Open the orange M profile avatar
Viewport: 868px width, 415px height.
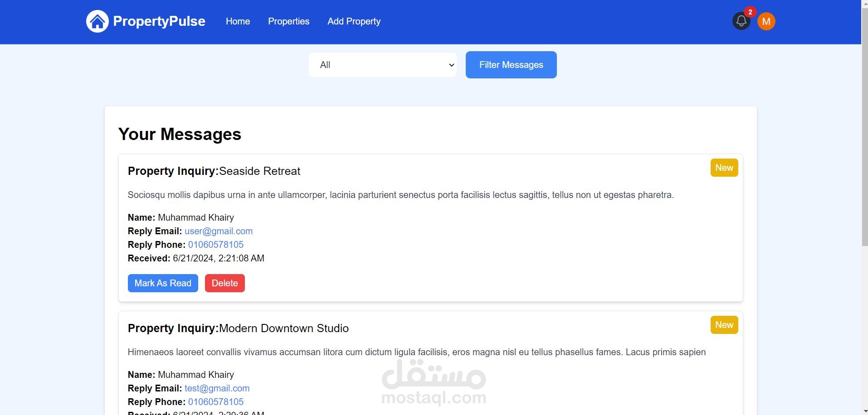[x=766, y=21]
